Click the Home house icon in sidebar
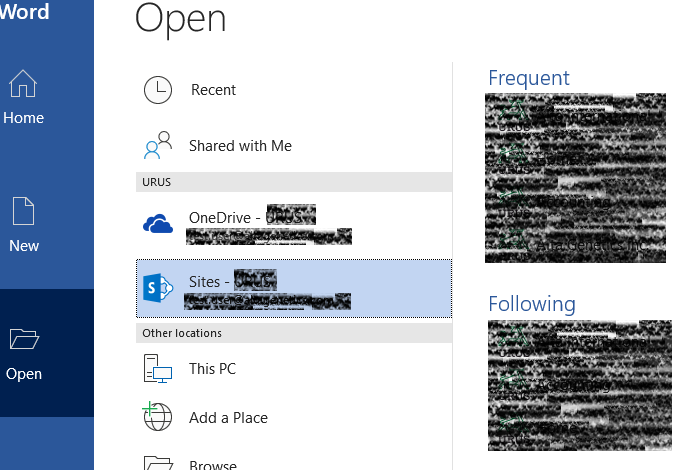The width and height of the screenshot is (687, 470). coord(23,84)
